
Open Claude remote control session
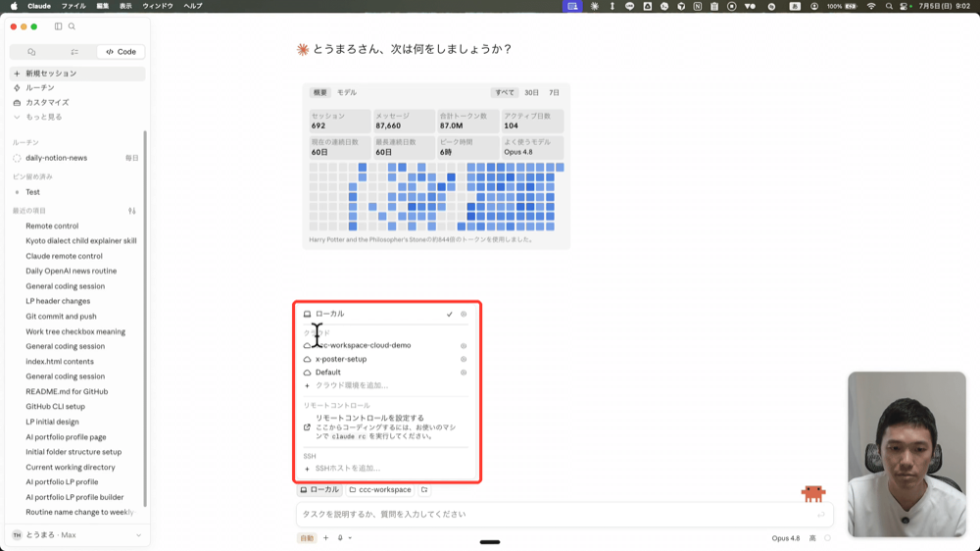pyautogui.click(x=64, y=256)
